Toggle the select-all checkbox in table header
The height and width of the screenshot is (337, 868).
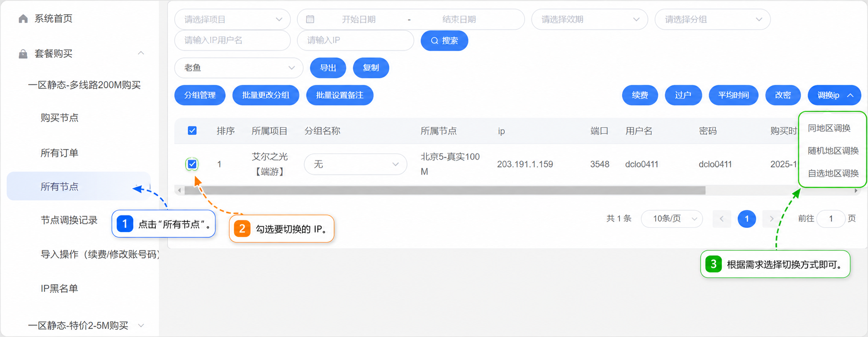(192, 131)
